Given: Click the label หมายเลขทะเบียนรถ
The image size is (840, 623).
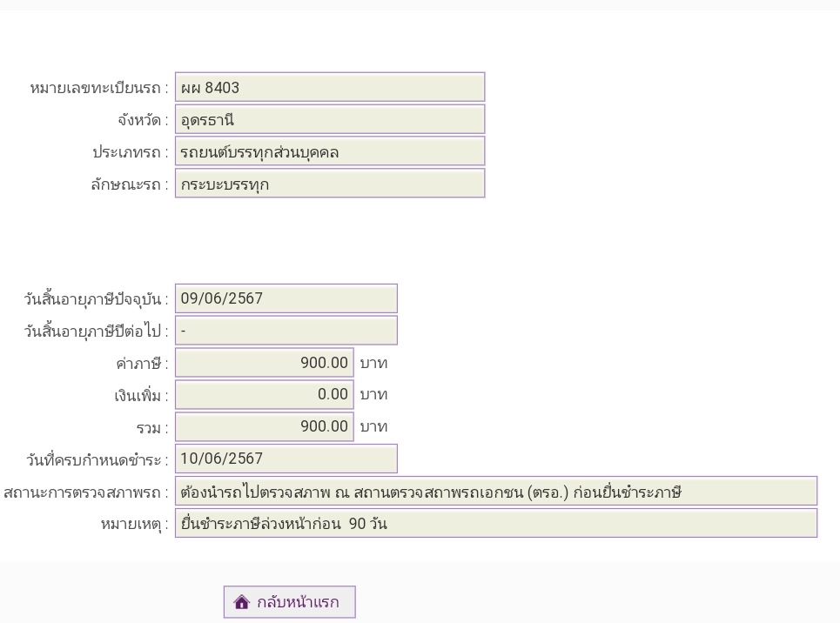Looking at the screenshot, I should click(99, 88).
